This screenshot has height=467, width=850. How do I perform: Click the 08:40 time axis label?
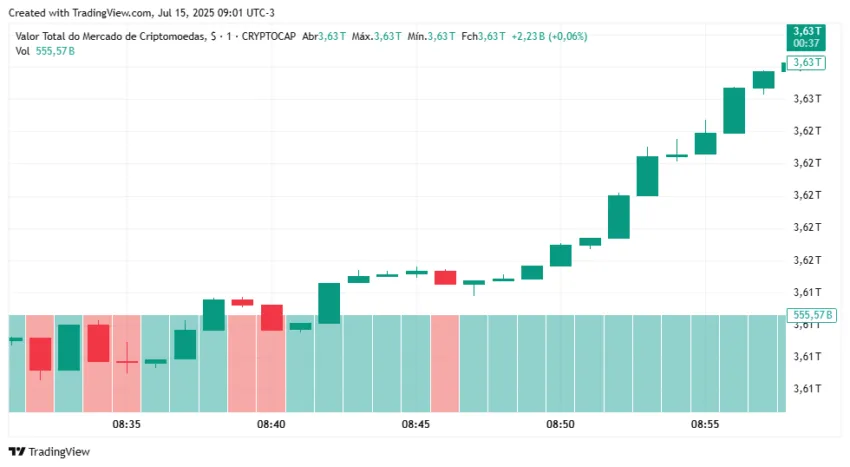[271, 424]
